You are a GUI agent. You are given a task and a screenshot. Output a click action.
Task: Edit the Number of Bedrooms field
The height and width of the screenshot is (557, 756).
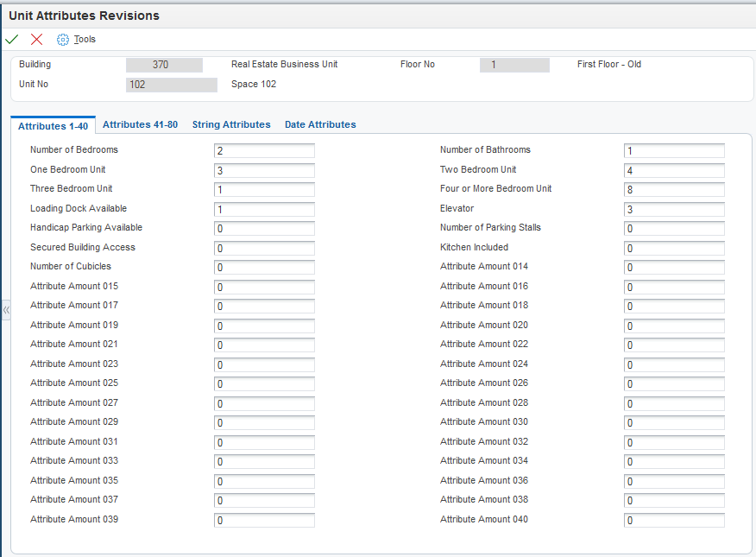point(264,150)
